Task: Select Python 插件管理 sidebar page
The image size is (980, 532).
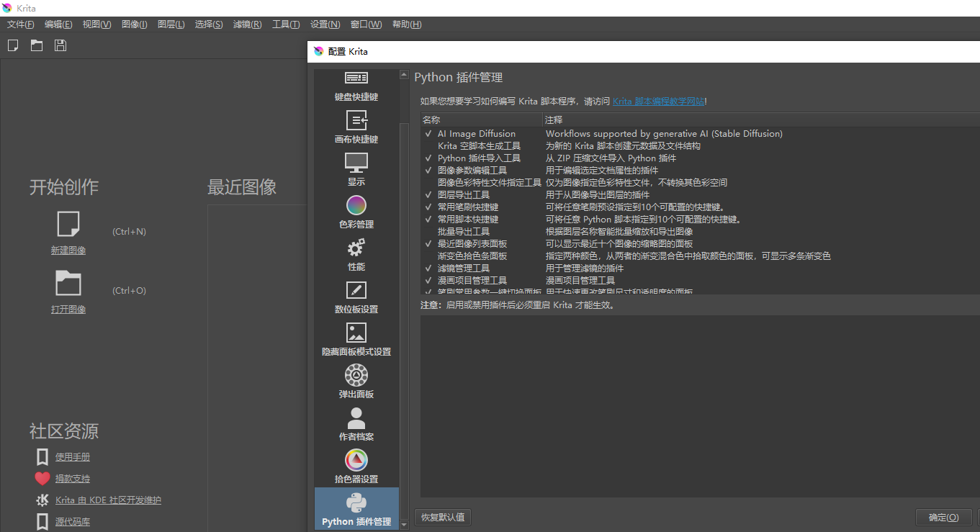Action: click(x=356, y=509)
